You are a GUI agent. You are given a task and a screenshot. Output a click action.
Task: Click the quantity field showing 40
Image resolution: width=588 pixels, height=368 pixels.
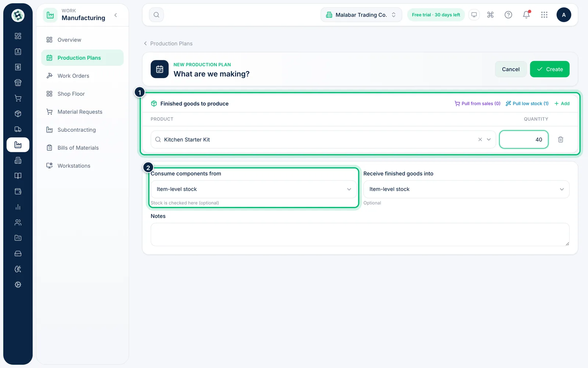tap(524, 139)
